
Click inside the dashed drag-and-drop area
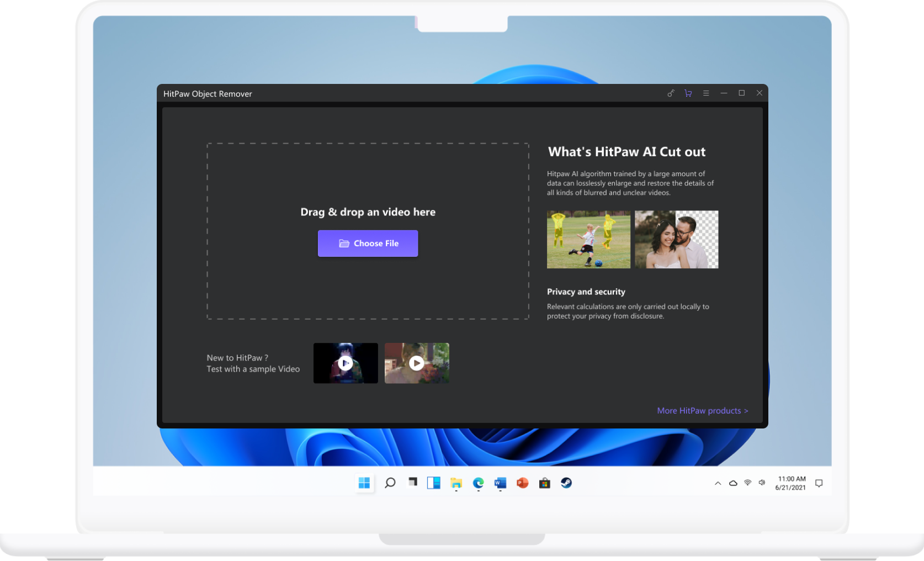click(368, 287)
